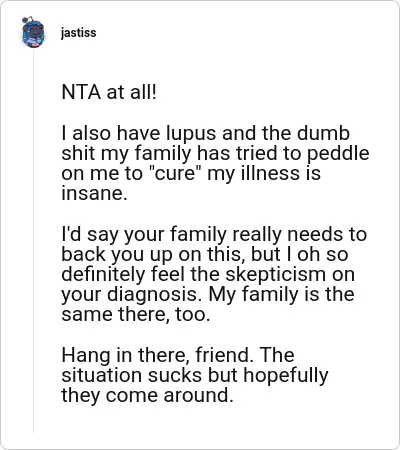Collapse the comment via the vertical thread line

click(x=33, y=242)
